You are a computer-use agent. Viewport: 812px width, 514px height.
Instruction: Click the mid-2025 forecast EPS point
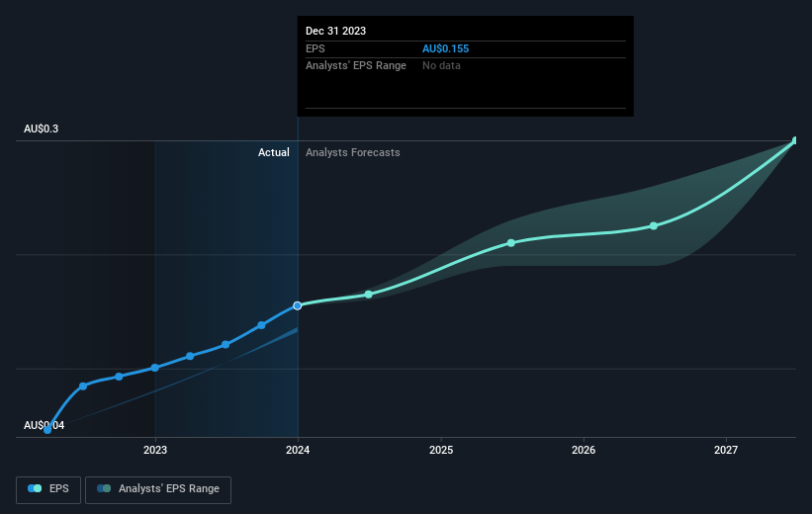click(511, 243)
